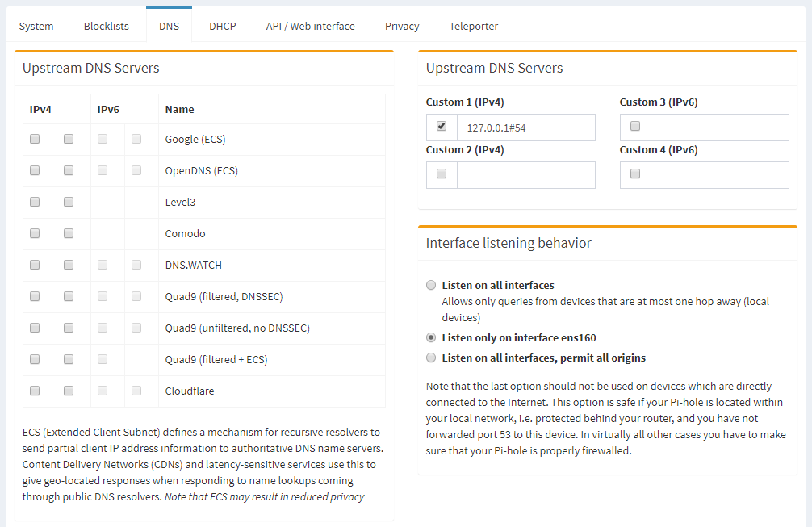
Task: Tick first IPv4 box for Quad9 (filtered + ECS)
Action: pos(35,359)
